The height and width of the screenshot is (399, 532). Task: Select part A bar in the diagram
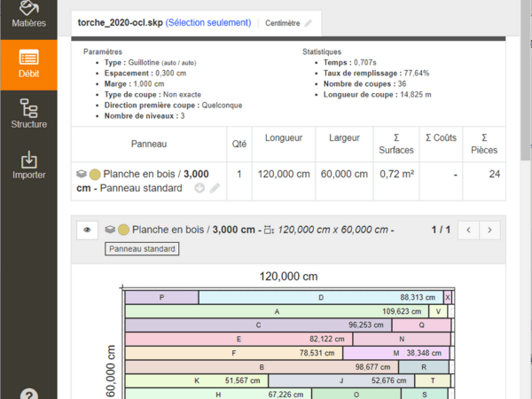click(x=277, y=311)
